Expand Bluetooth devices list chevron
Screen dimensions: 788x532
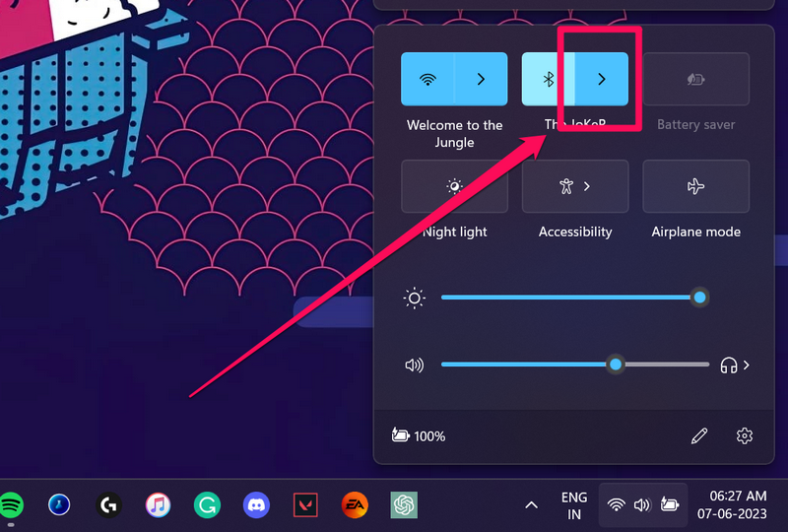602,79
